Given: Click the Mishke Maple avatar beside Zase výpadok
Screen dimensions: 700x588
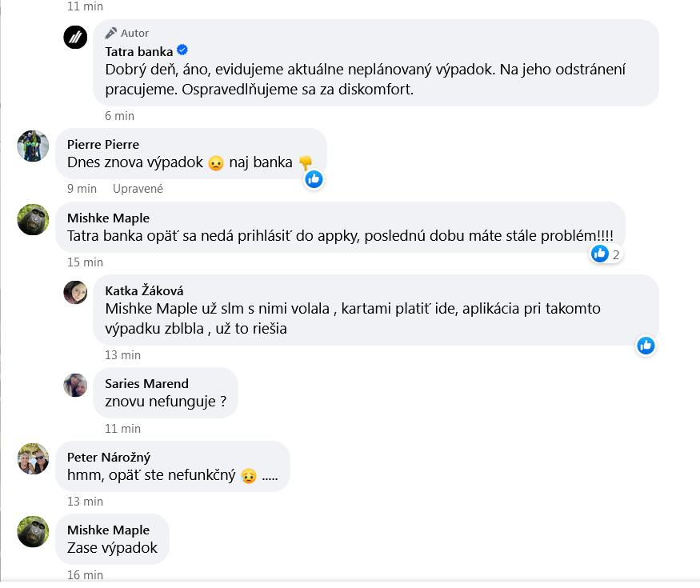Looking at the screenshot, I should (33, 531).
